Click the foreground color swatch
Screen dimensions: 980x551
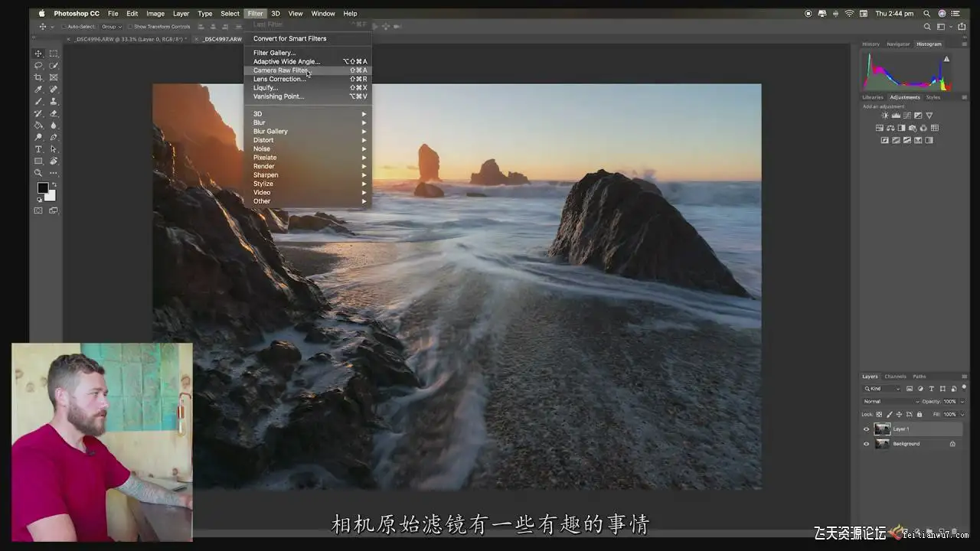tap(43, 187)
